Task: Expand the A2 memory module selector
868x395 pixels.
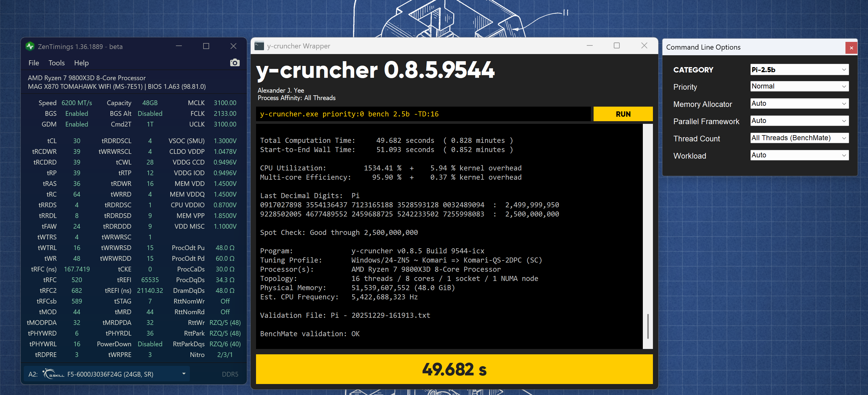Action: coord(107,374)
